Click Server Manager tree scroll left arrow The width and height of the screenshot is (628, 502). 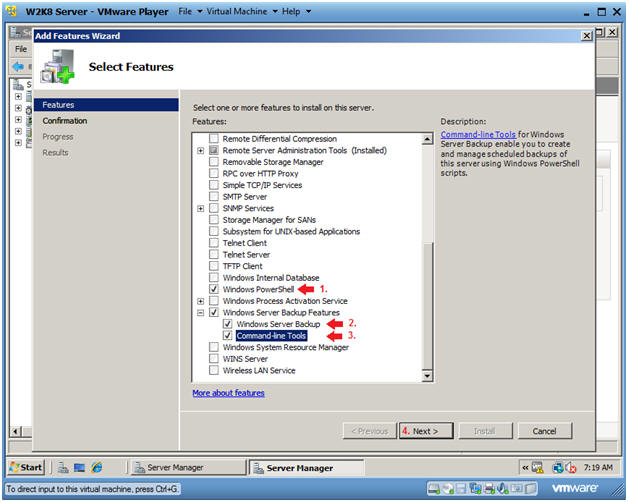16,431
